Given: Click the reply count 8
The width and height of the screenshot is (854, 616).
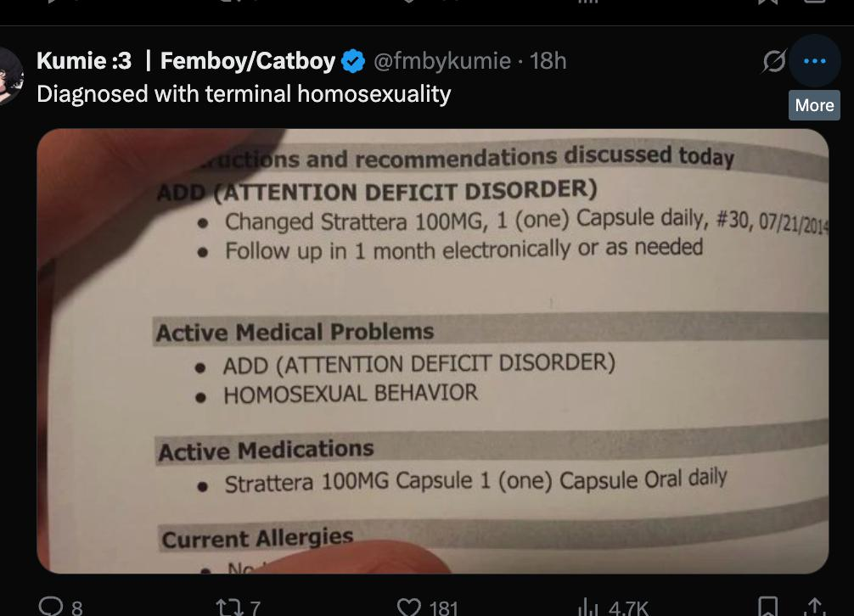Looking at the screenshot, I should pyautogui.click(x=77, y=608).
